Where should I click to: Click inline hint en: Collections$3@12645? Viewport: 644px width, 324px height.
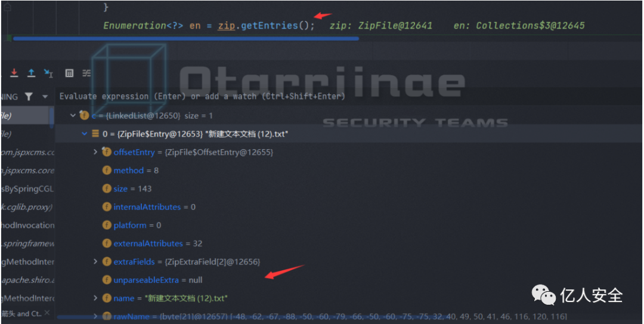[x=519, y=26]
